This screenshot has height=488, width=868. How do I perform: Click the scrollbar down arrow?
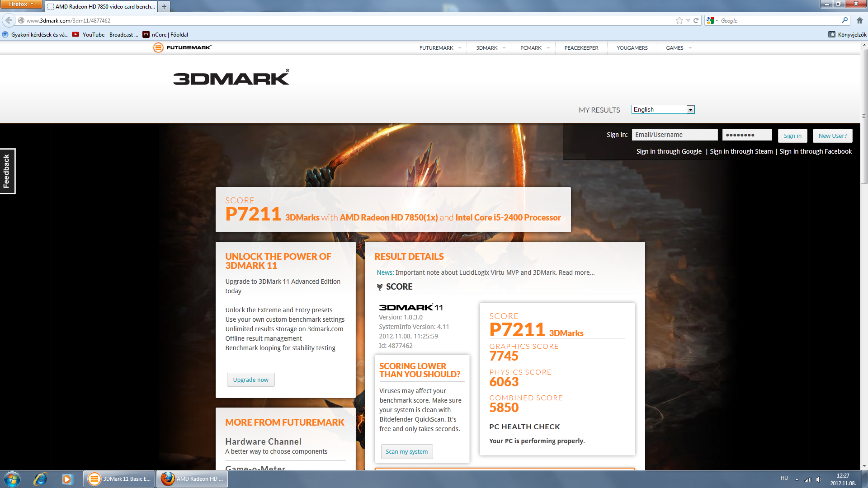point(864,466)
